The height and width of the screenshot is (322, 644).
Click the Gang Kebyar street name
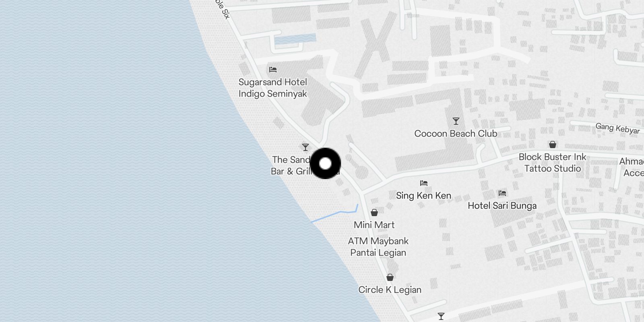(618, 128)
